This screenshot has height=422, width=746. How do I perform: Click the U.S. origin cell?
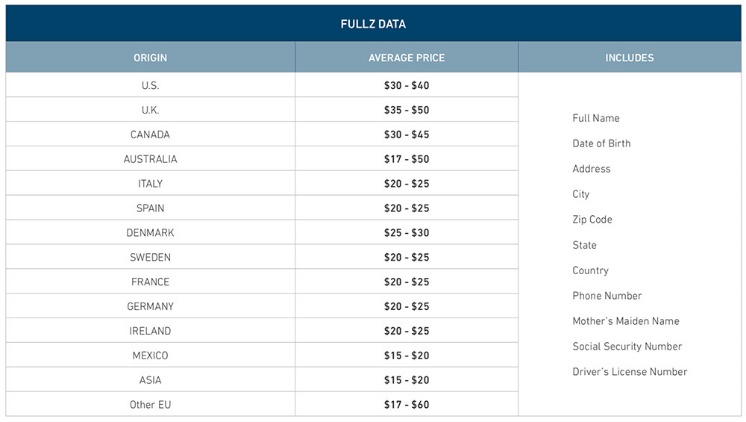pos(150,85)
